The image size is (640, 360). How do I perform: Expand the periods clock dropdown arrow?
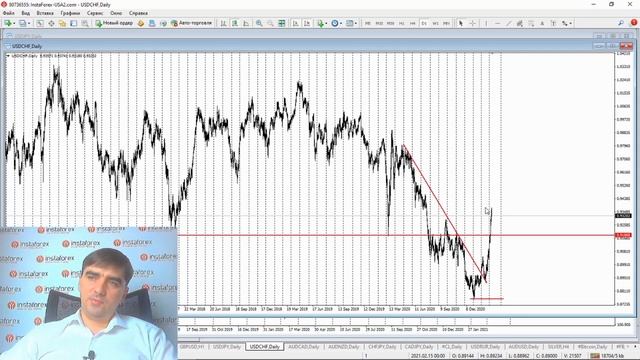(341, 23)
